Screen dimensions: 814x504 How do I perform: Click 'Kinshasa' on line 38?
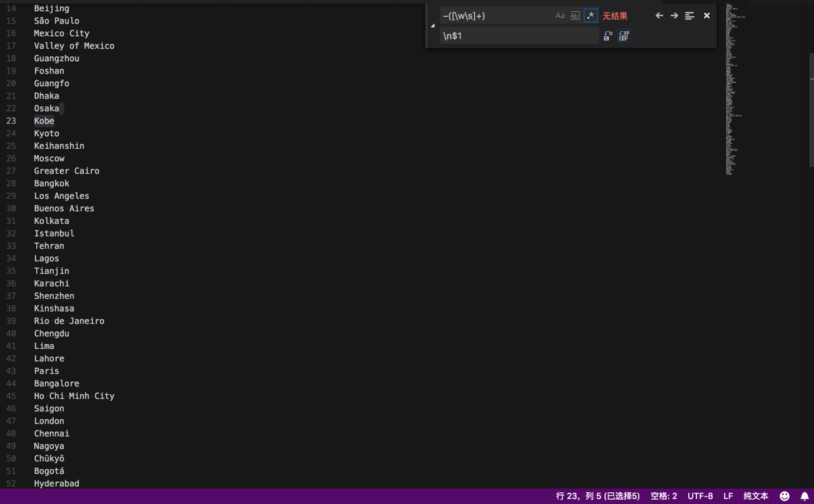point(54,309)
